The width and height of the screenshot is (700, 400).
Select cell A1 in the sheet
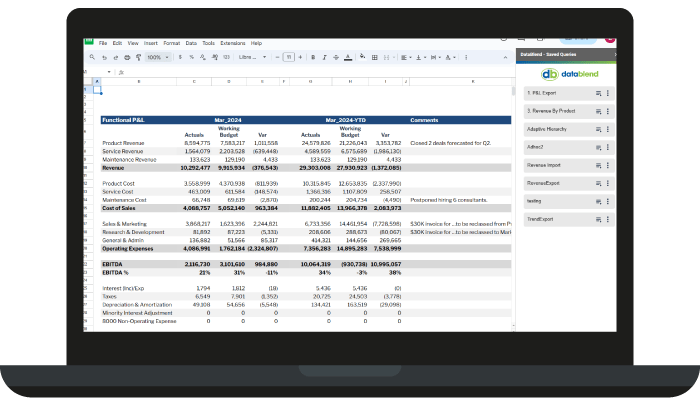(97, 90)
